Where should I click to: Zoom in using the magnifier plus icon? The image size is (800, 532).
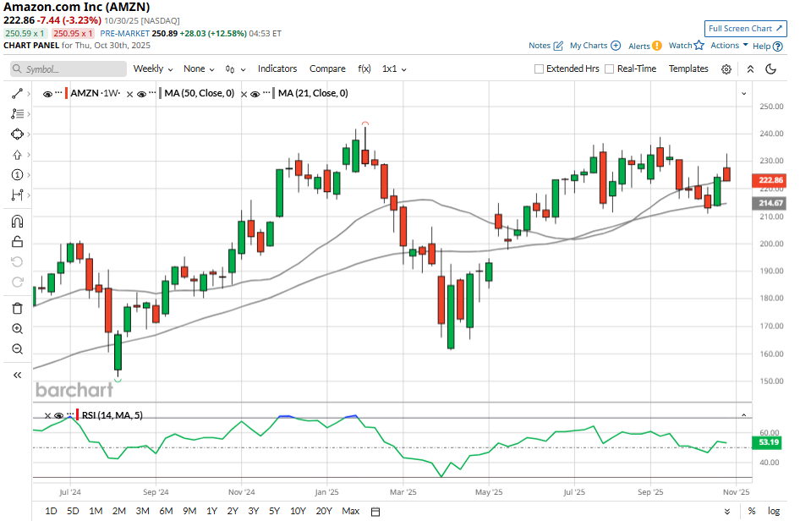point(17,328)
